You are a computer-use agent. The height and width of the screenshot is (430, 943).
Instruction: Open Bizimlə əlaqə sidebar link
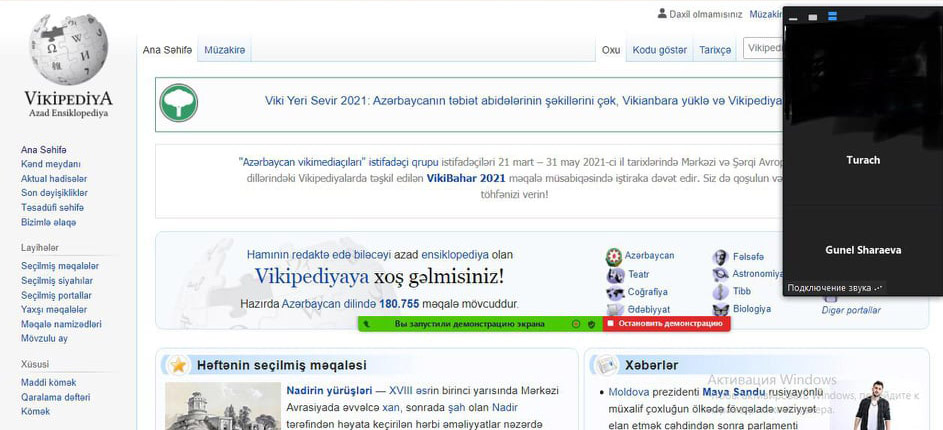click(48, 223)
